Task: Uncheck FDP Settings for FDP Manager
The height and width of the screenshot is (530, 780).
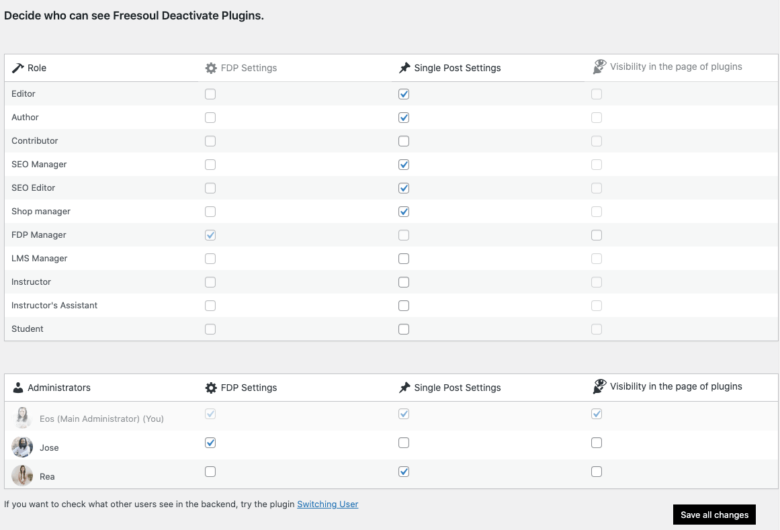Action: (210, 235)
